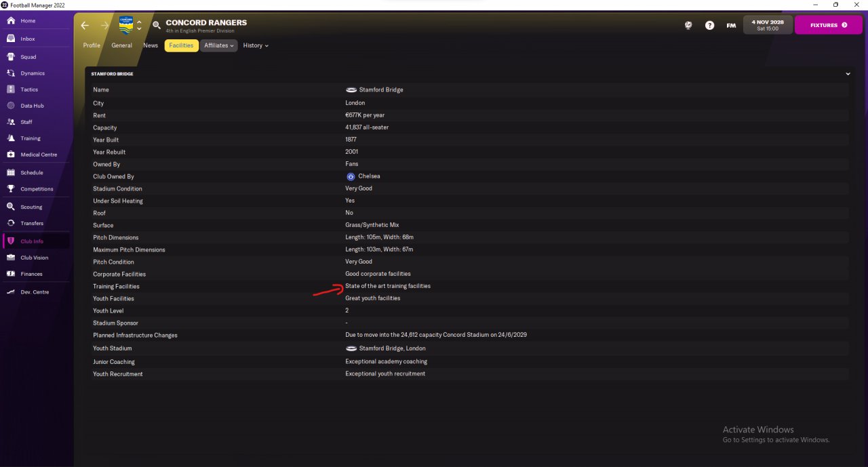Open the FM menu icon
Viewport: 868px width, 467px height.
point(731,25)
